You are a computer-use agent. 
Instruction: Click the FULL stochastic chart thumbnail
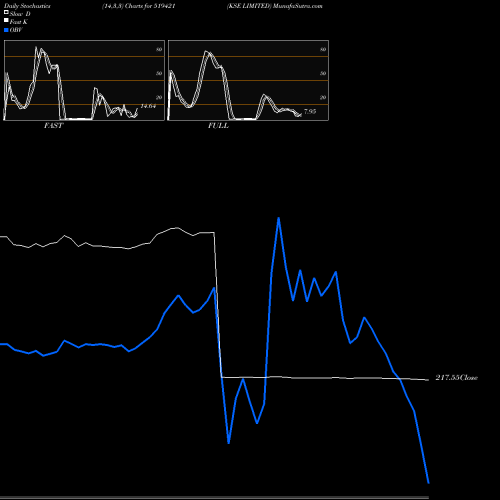click(248, 80)
